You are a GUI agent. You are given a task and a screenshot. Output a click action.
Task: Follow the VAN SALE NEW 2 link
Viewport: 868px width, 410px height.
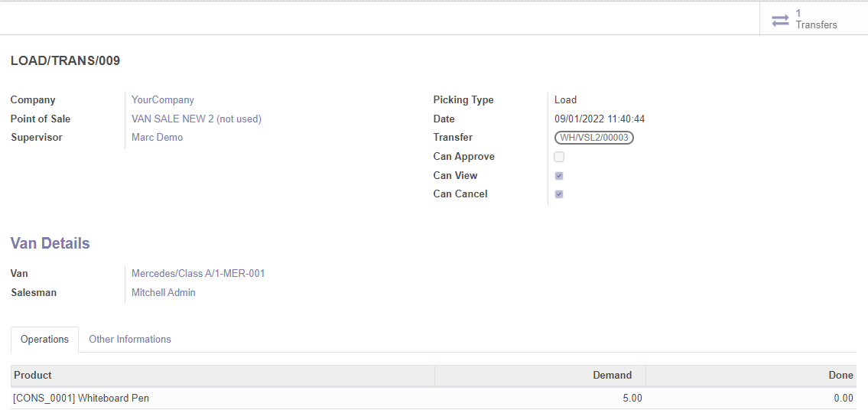point(197,119)
